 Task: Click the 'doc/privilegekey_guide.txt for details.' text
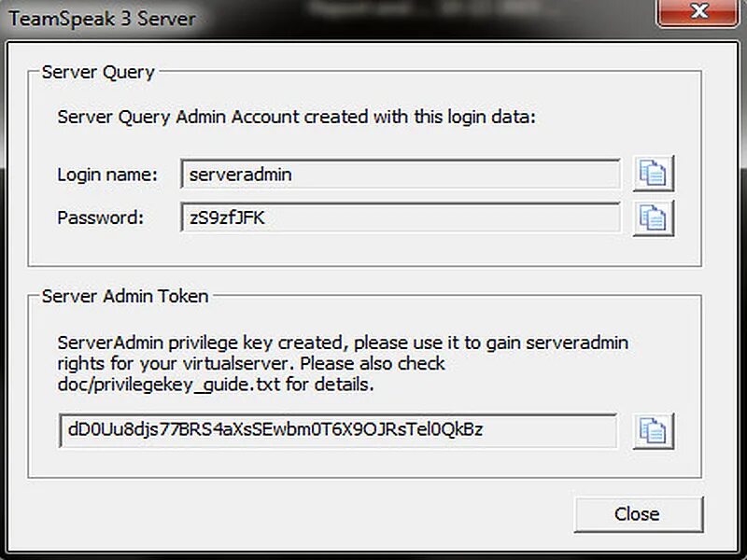(216, 385)
